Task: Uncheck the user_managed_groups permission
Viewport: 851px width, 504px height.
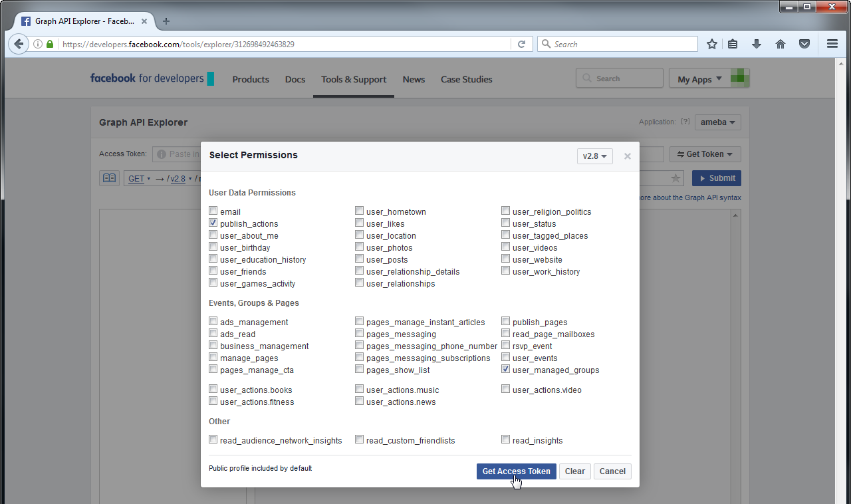Action: [505, 370]
